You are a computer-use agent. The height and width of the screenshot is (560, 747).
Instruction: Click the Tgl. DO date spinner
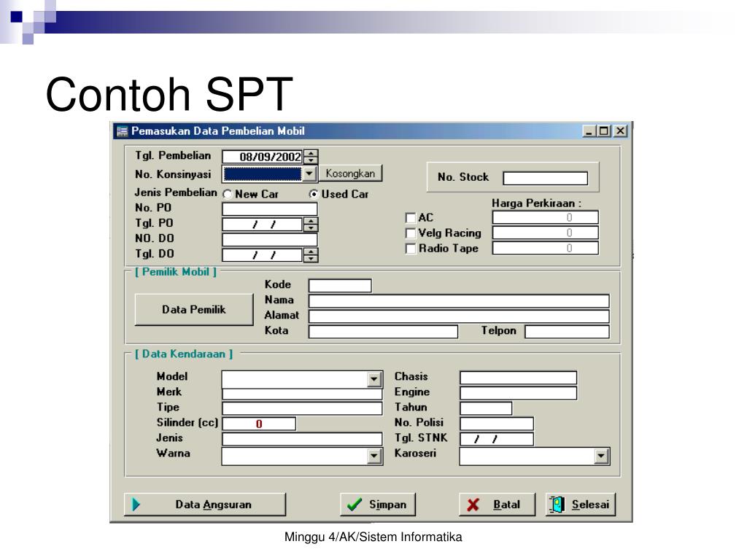coord(311,255)
